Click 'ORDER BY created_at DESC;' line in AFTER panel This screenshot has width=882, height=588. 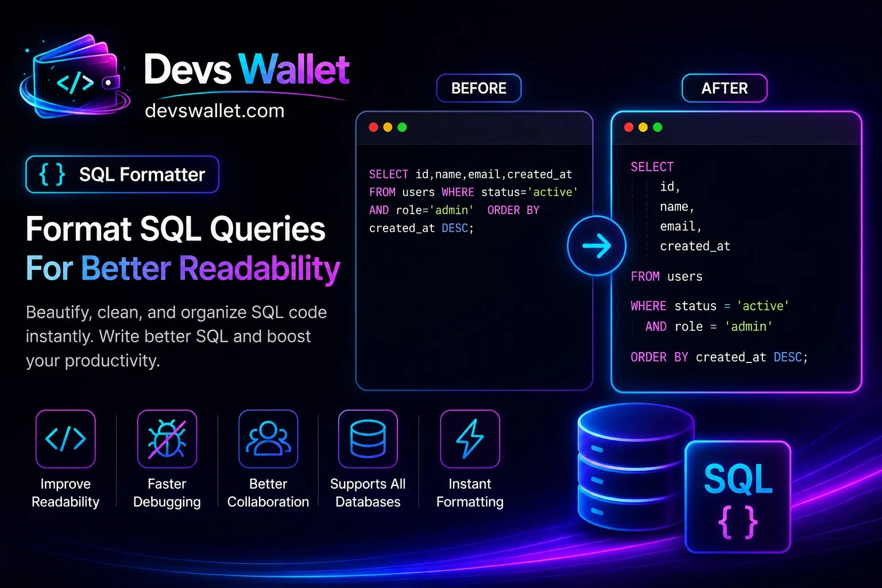pyautogui.click(x=719, y=357)
